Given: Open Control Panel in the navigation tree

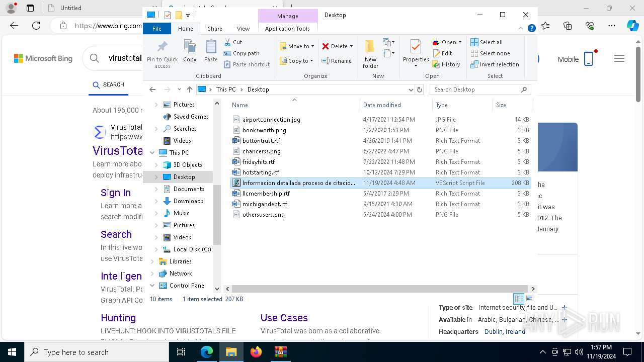Looking at the screenshot, I should (x=187, y=286).
